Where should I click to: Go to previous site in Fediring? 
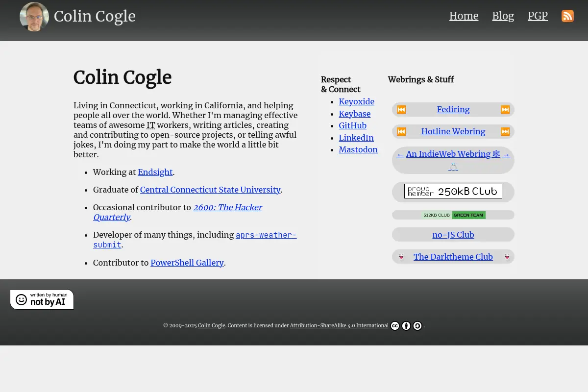coord(401,109)
